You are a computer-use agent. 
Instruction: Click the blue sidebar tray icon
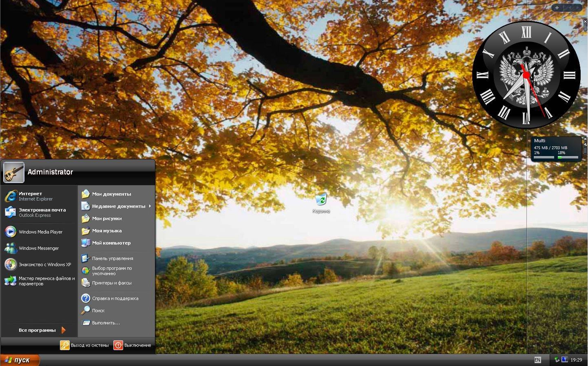pos(565,359)
